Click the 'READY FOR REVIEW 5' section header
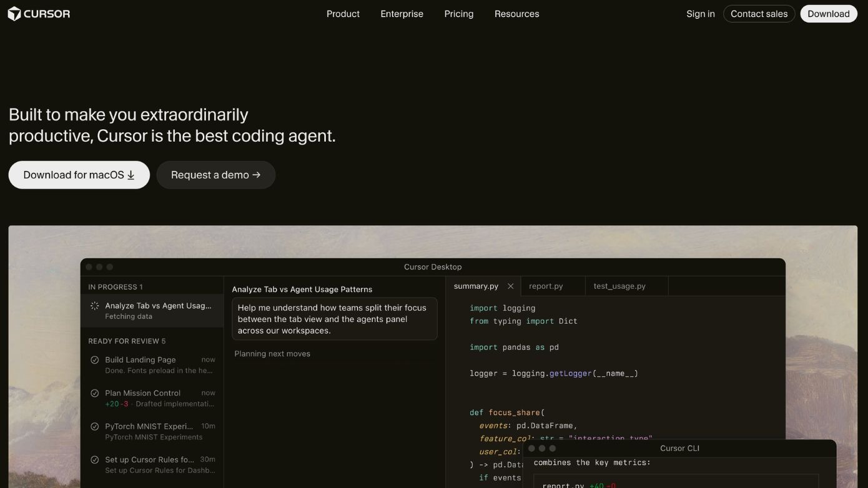 [x=127, y=341]
